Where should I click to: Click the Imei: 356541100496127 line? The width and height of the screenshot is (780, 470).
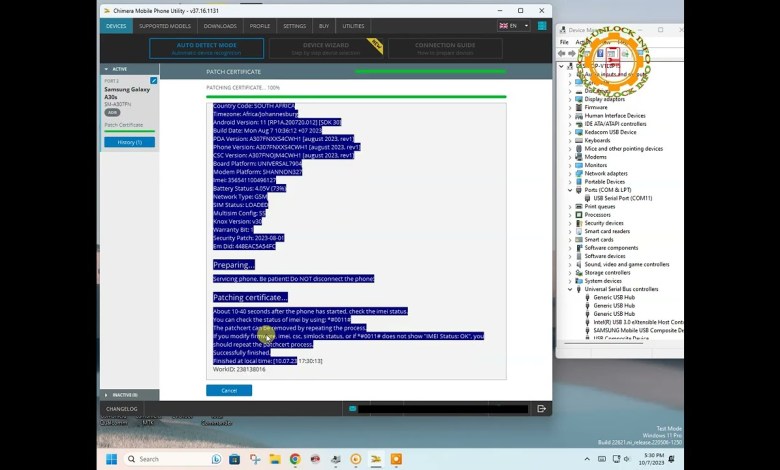244,180
